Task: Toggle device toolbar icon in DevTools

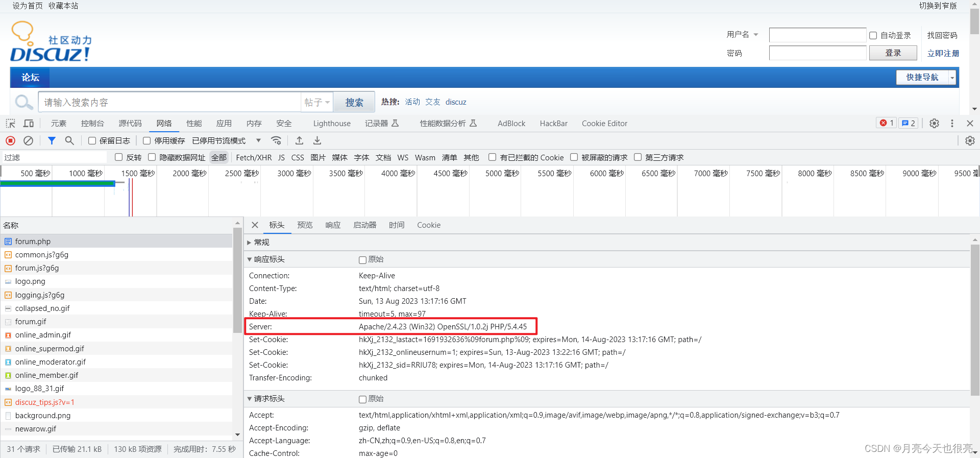Action: tap(29, 124)
